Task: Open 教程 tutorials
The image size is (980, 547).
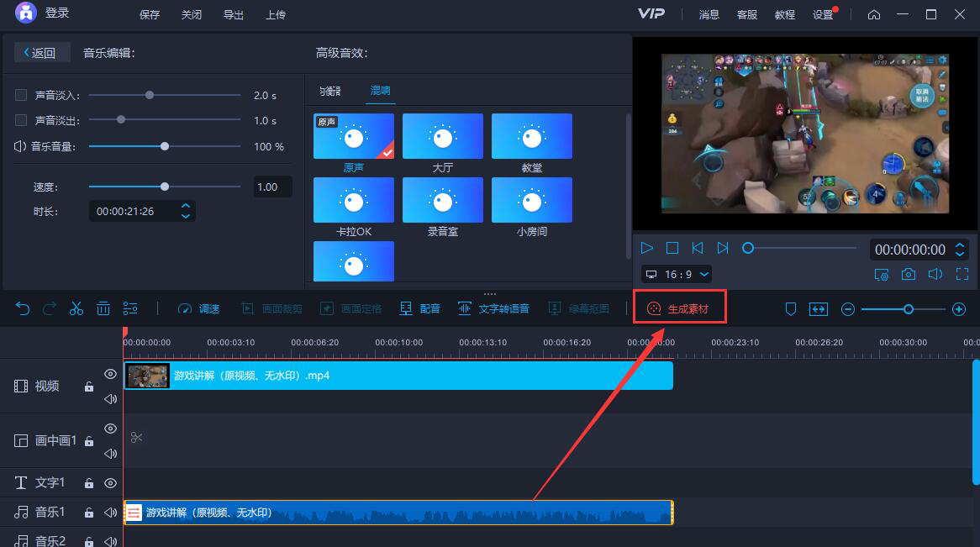Action: [x=784, y=14]
